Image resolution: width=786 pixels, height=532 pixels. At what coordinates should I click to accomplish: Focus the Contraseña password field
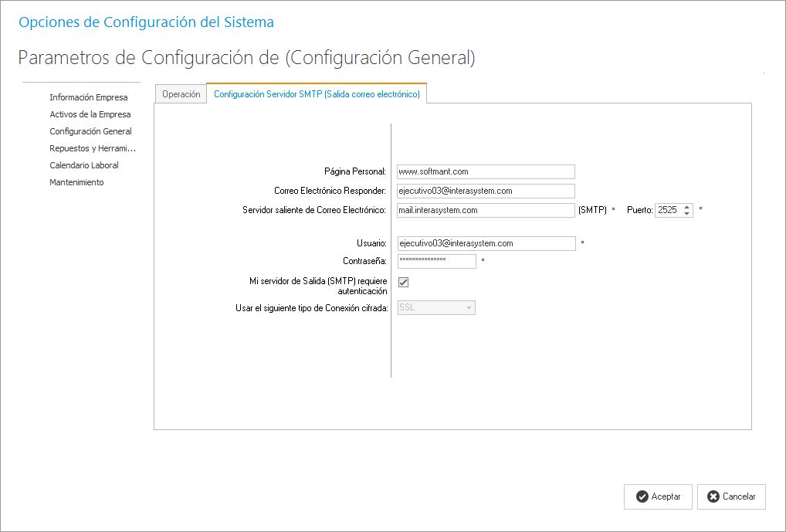pyautogui.click(x=436, y=261)
